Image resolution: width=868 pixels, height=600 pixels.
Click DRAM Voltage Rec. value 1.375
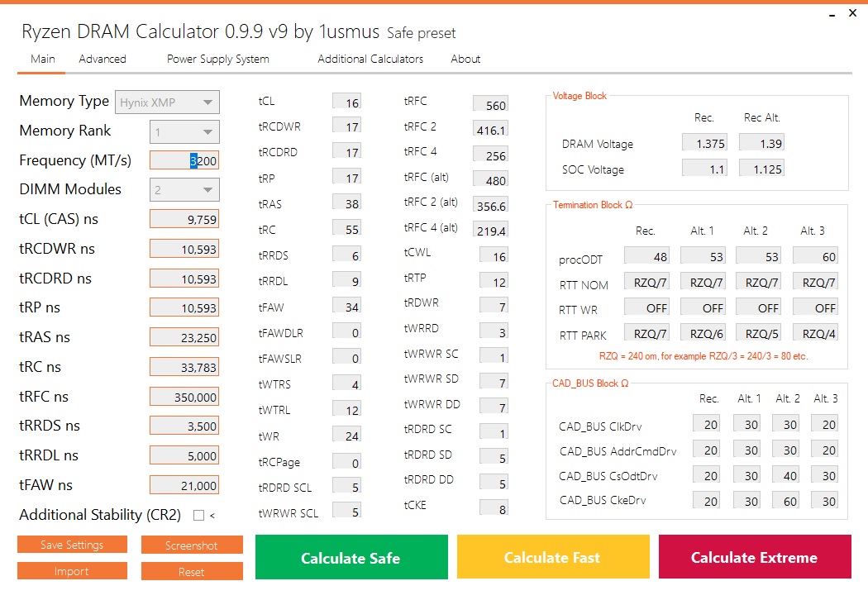point(704,143)
